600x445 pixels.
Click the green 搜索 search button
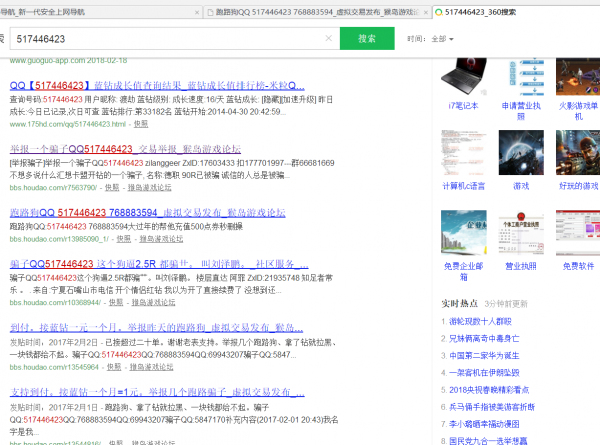(367, 38)
